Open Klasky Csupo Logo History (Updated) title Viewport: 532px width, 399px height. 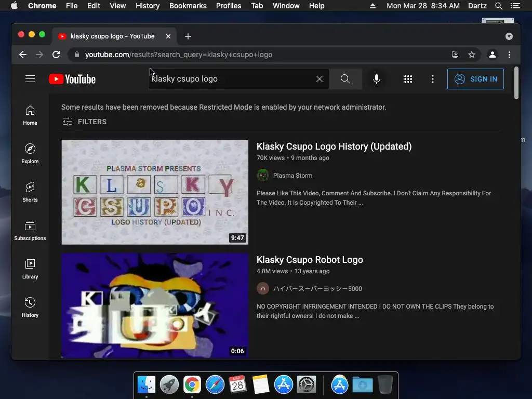[334, 147]
